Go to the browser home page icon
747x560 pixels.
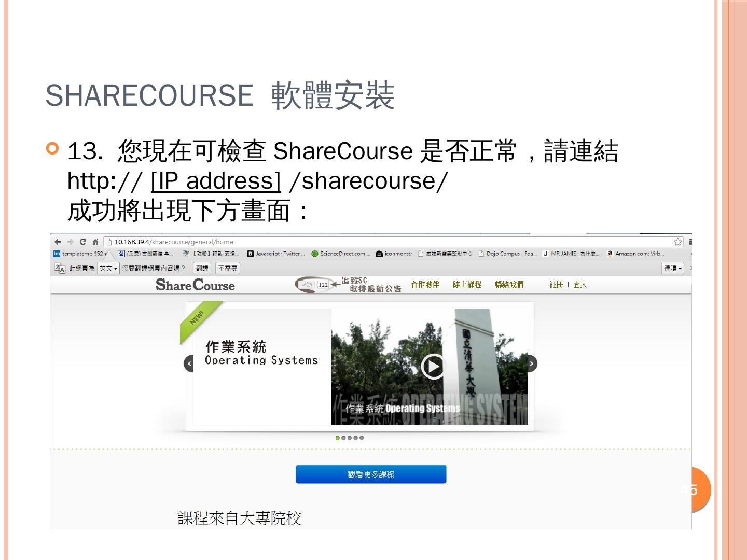(x=95, y=242)
